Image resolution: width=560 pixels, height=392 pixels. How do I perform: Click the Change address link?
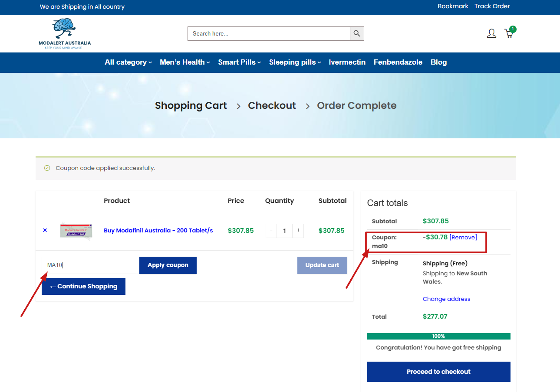(x=446, y=299)
